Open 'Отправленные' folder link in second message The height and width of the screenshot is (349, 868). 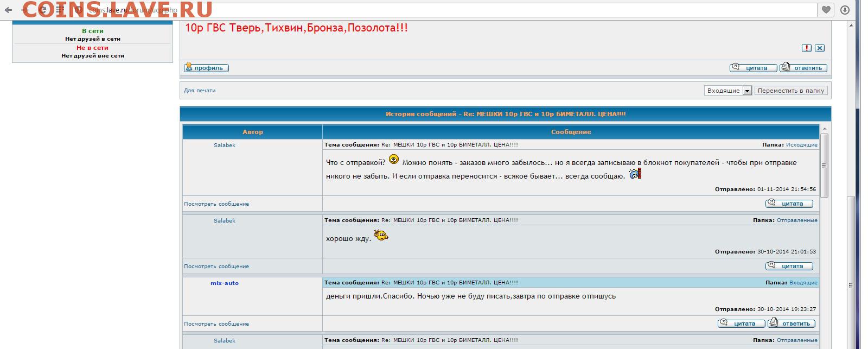point(797,220)
